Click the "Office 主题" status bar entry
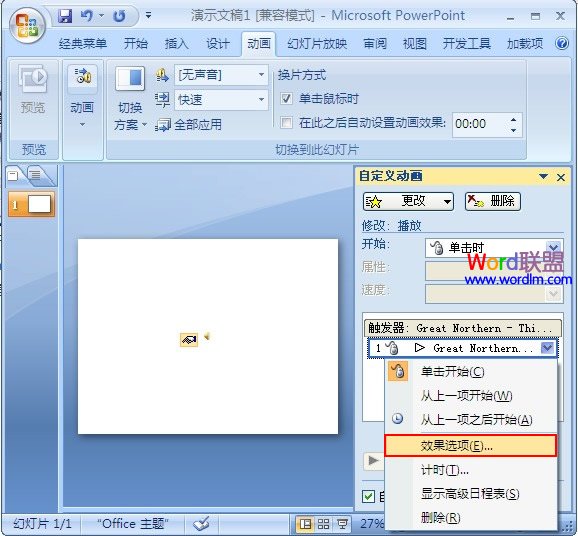The image size is (578, 536). 133,524
